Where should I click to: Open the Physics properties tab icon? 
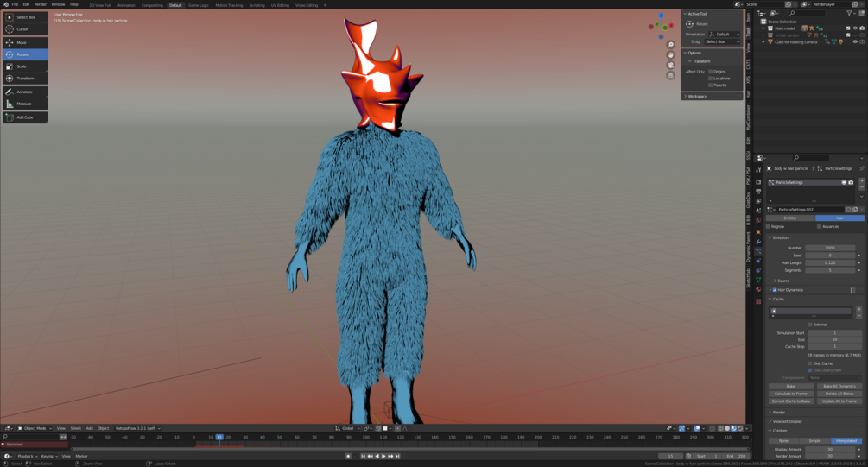point(758,261)
